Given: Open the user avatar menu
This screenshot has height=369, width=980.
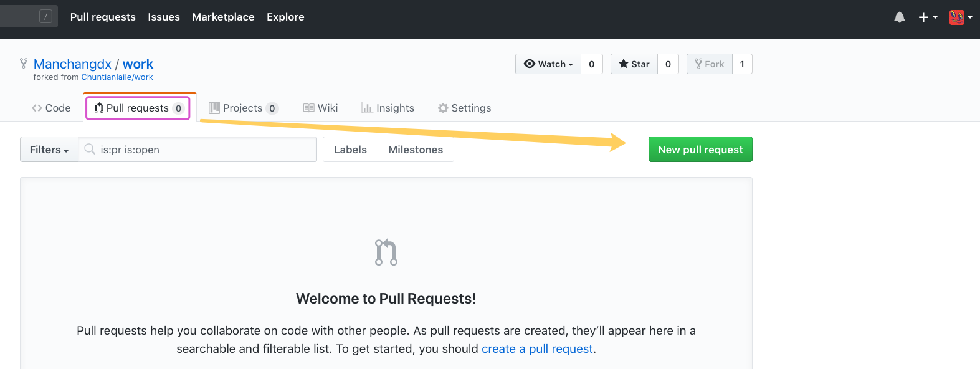Looking at the screenshot, I should tap(961, 17).
